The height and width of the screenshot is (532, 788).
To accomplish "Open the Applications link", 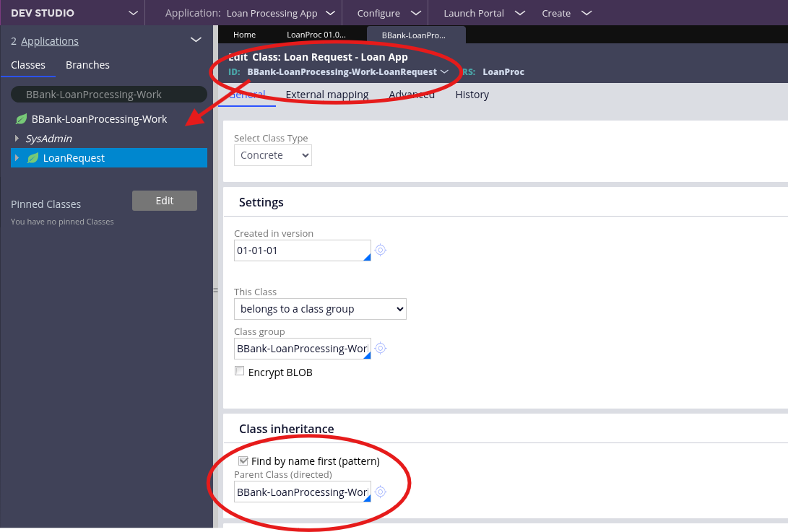I will click(x=50, y=41).
